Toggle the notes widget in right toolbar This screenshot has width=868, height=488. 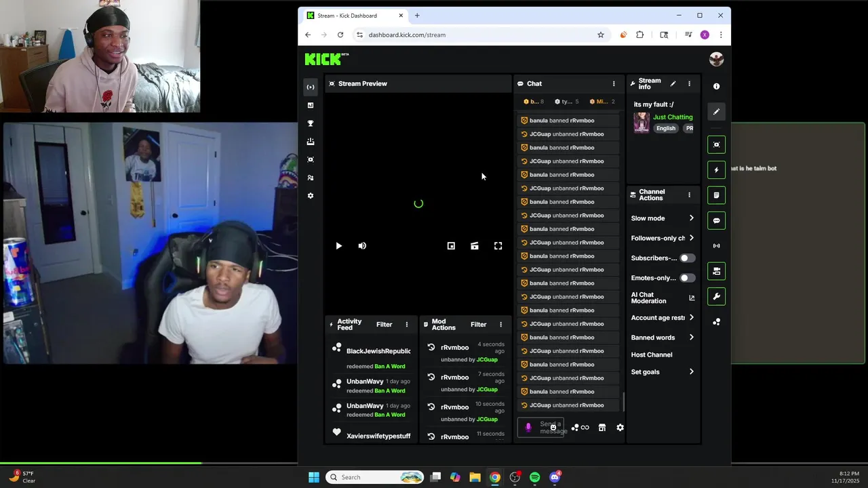(x=717, y=195)
